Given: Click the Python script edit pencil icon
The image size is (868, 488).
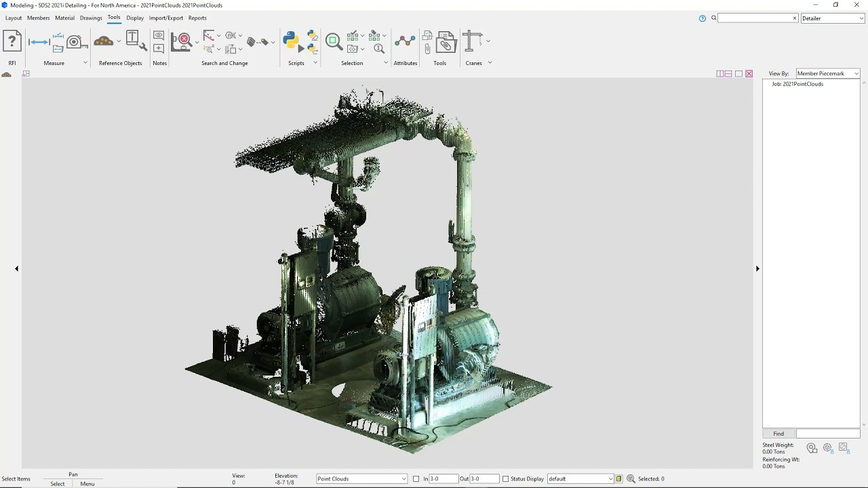Looking at the screenshot, I should (x=312, y=35).
